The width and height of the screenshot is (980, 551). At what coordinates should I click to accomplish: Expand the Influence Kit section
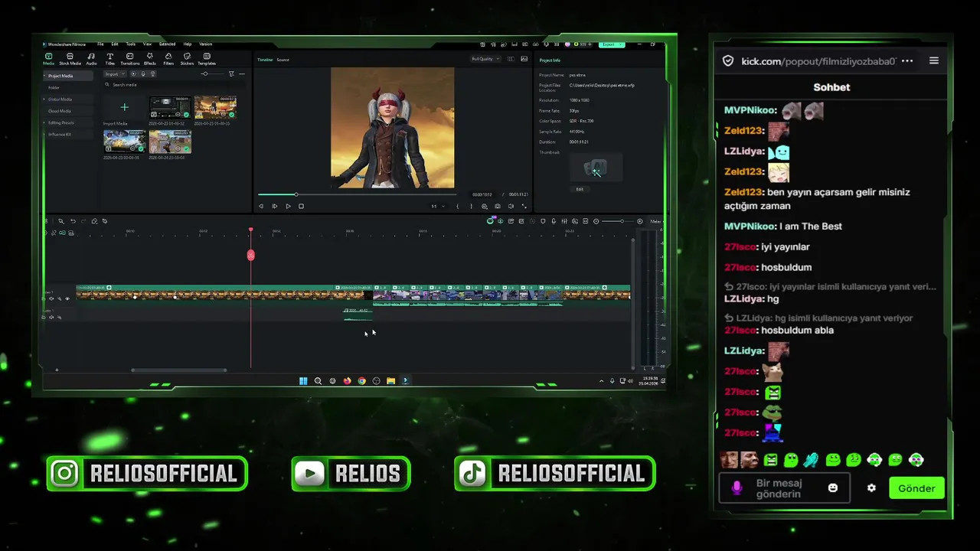pyautogui.click(x=44, y=134)
